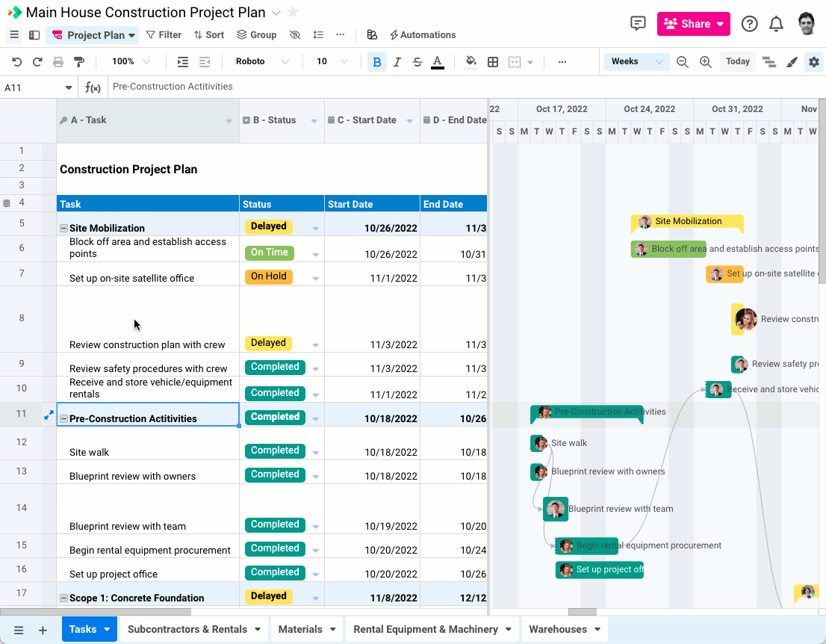This screenshot has height=644, width=826.
Task: Toggle strikethrough formatting
Action: [x=417, y=62]
